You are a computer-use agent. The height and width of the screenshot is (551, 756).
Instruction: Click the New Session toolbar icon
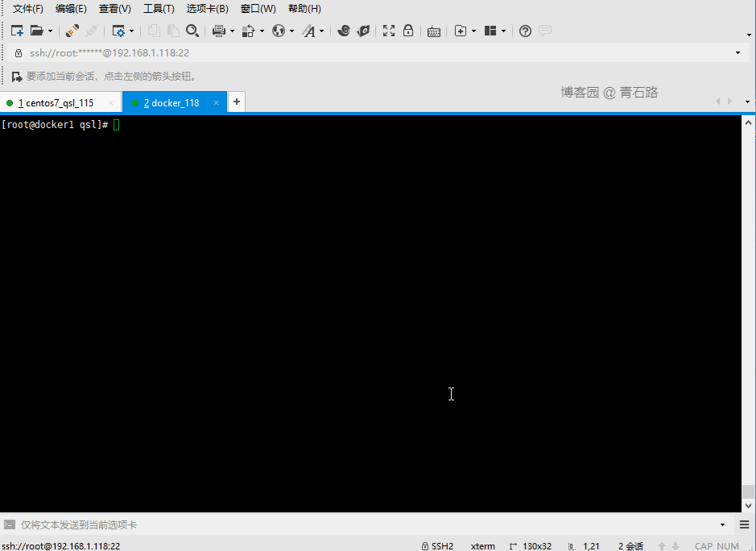point(17,31)
